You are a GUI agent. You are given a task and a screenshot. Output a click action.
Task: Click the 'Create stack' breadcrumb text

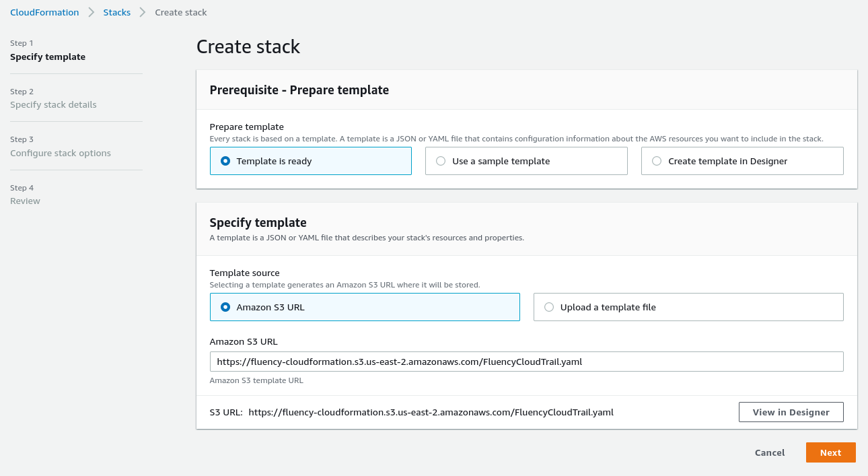pos(181,12)
